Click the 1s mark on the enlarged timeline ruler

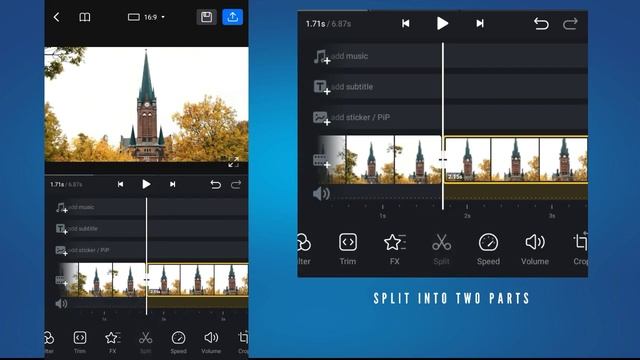[382, 216]
